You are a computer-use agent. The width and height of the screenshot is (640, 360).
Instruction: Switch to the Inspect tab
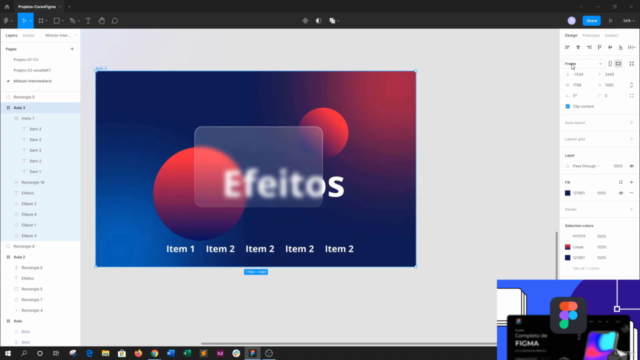(x=611, y=36)
